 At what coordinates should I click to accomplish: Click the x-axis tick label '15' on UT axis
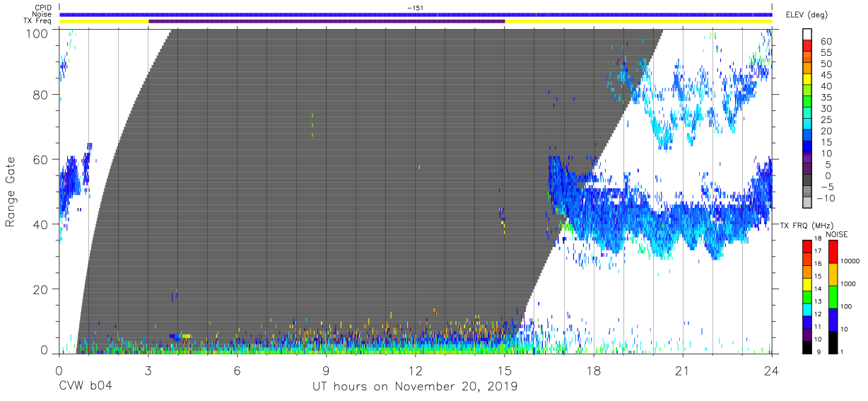click(x=505, y=370)
